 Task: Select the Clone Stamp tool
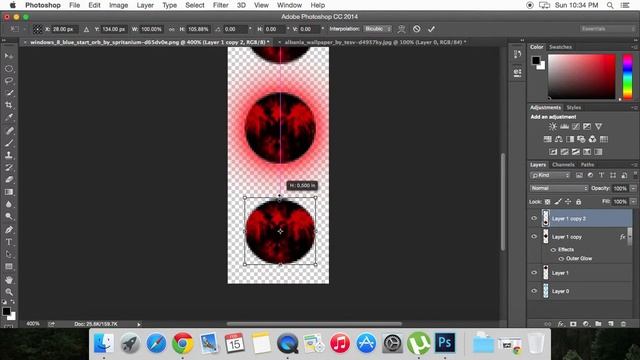pyautogui.click(x=9, y=155)
